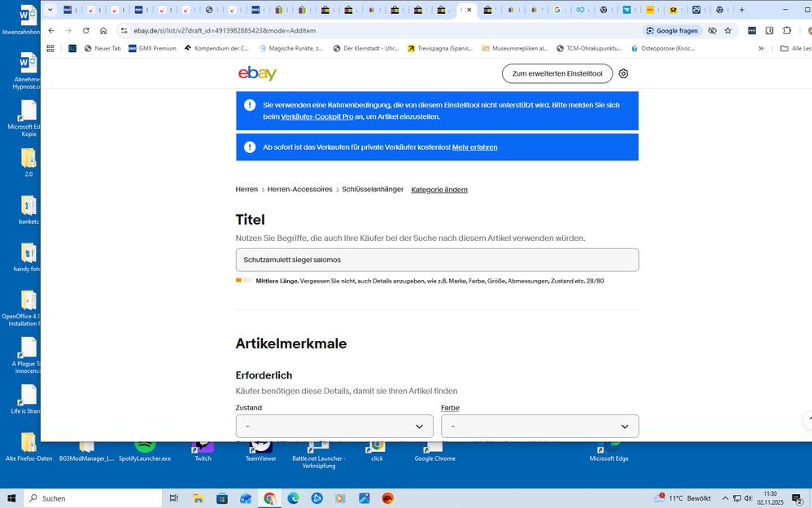The width and height of the screenshot is (812, 508).
Task: Open the Chrome extensions puzzle icon
Action: point(787,30)
